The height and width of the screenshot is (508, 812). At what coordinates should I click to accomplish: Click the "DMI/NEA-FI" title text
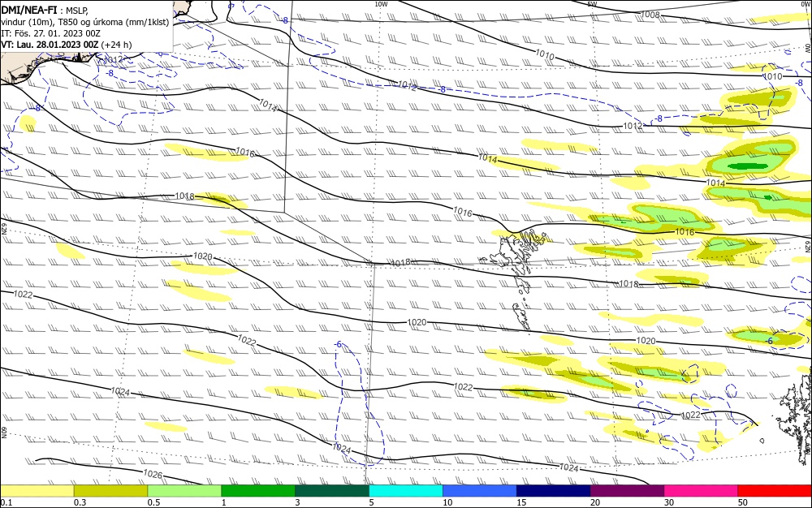point(29,9)
